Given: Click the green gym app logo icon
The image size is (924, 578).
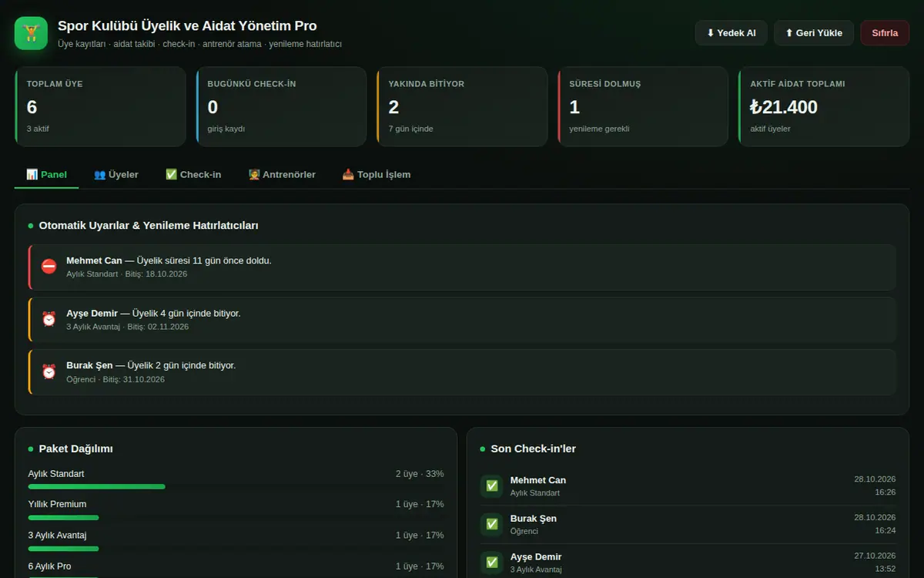Looking at the screenshot, I should (x=31, y=33).
